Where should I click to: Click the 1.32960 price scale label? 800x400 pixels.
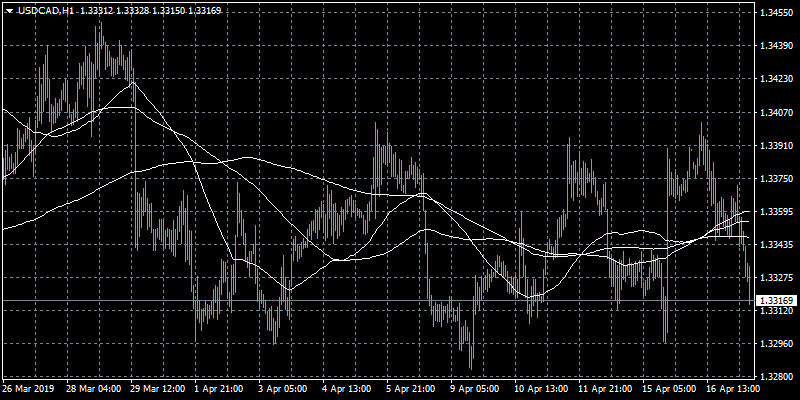coord(777,343)
